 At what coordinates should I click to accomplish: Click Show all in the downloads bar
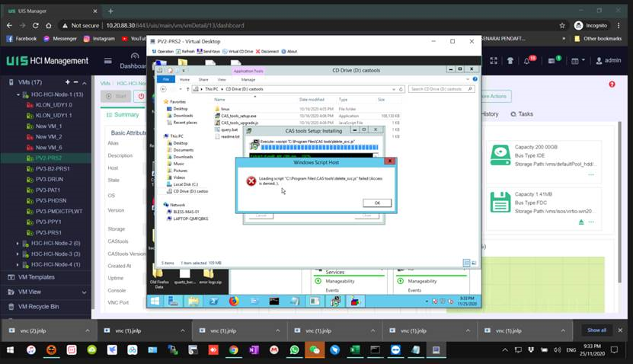pos(596,330)
